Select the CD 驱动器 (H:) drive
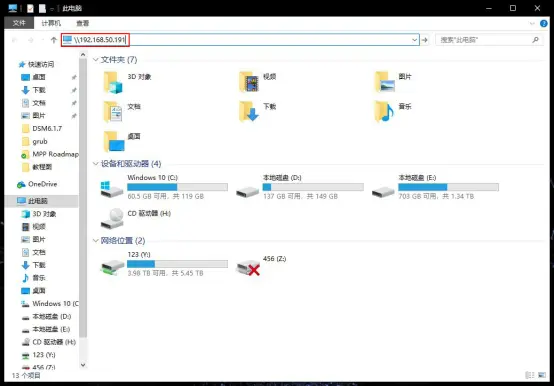The width and height of the screenshot is (554, 386). coord(136,218)
